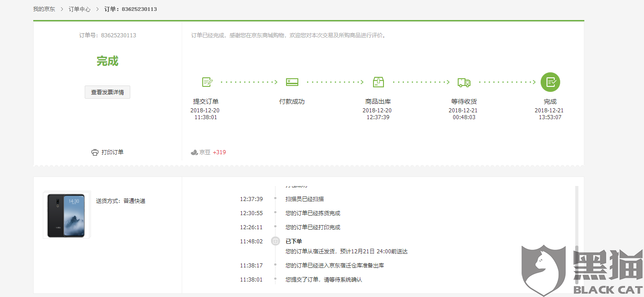
Task: Click log entry 您的订单已经拣货完成
Action: point(313,213)
